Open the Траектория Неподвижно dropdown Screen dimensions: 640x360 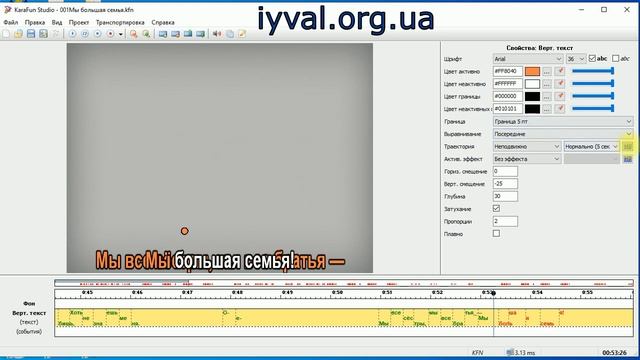527,147
